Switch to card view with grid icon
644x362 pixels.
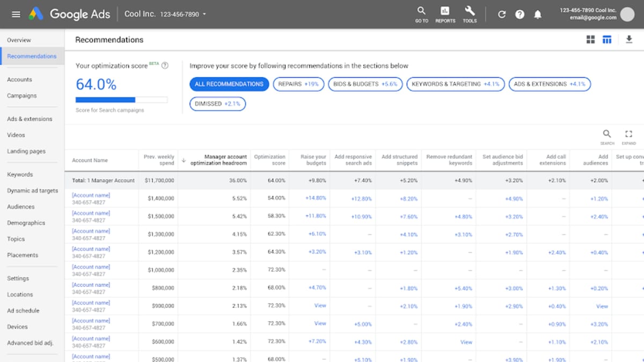coord(590,39)
